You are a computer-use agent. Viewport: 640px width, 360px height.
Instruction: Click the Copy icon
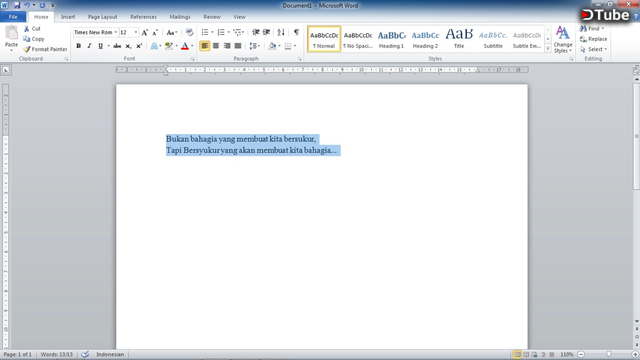[x=27, y=39]
